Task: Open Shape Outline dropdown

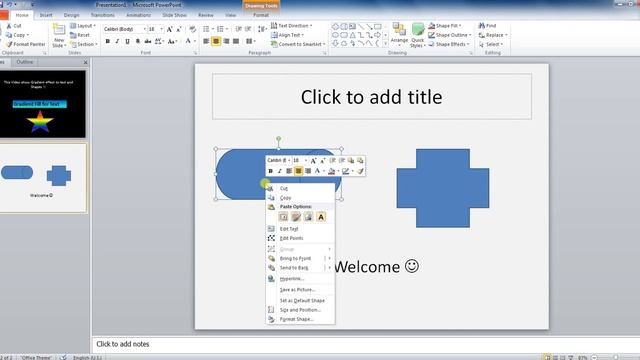Action: point(449,35)
